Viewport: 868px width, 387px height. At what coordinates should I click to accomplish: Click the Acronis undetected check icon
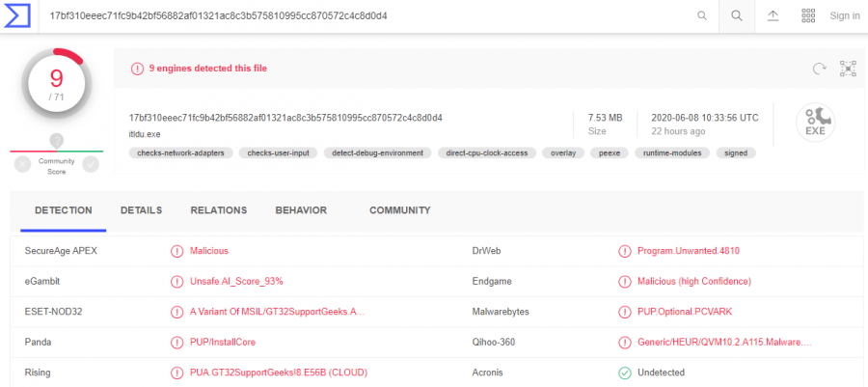point(624,373)
